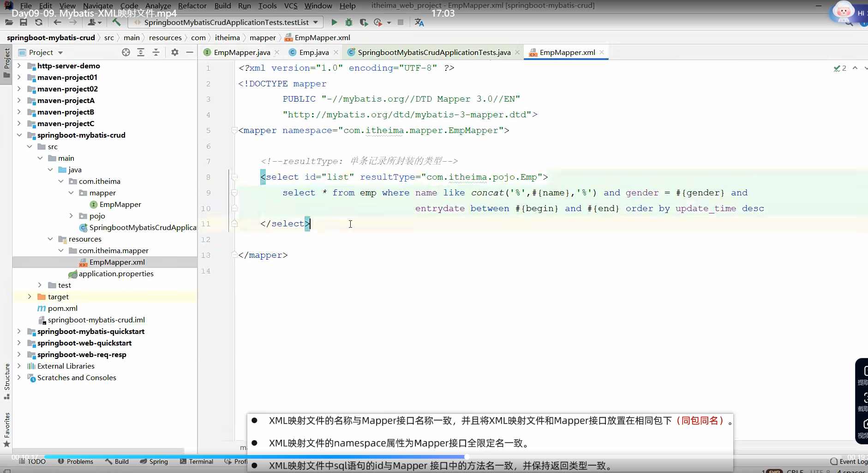Click the Debug bug icon
This screenshot has height=473, width=868.
click(349, 22)
